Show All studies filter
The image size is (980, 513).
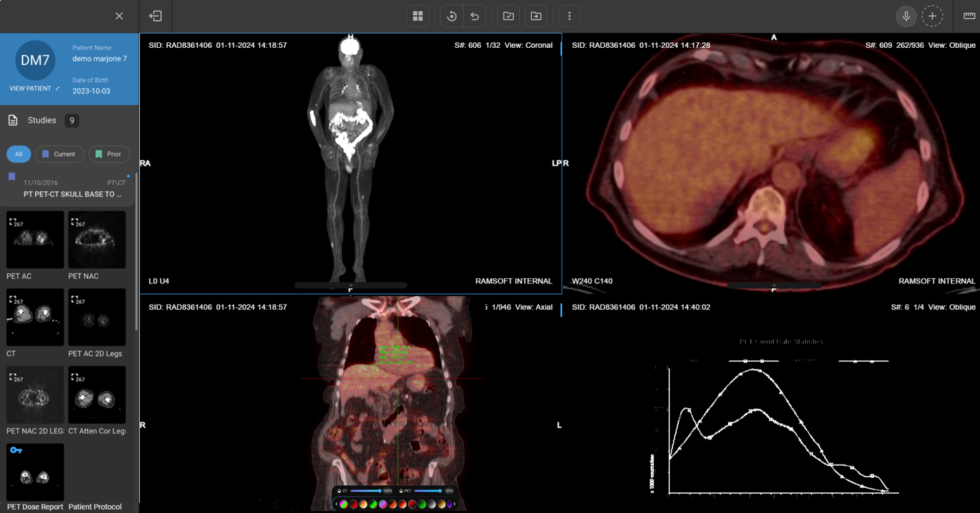pos(19,154)
